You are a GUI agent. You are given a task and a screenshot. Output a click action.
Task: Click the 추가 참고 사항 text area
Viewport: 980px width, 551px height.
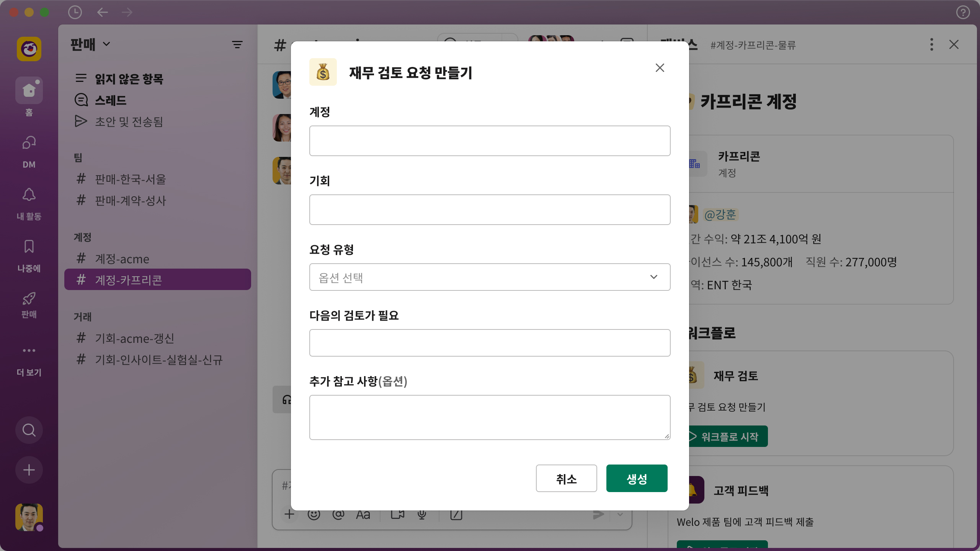point(490,417)
